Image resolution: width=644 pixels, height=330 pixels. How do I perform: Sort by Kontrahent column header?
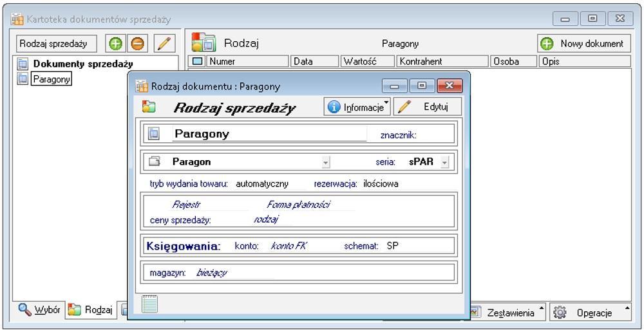point(442,61)
